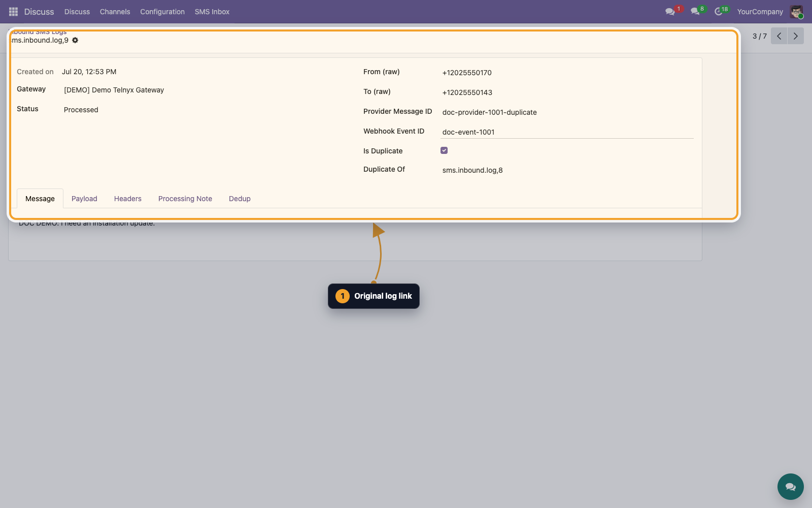Click the From (raw) number +12025550170
The width and height of the screenshot is (812, 508).
coord(467,73)
